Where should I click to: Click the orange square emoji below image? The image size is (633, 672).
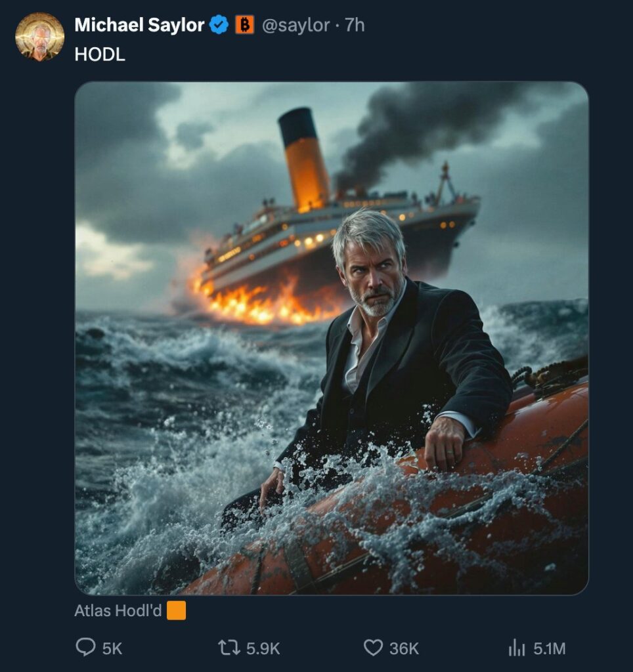176,610
